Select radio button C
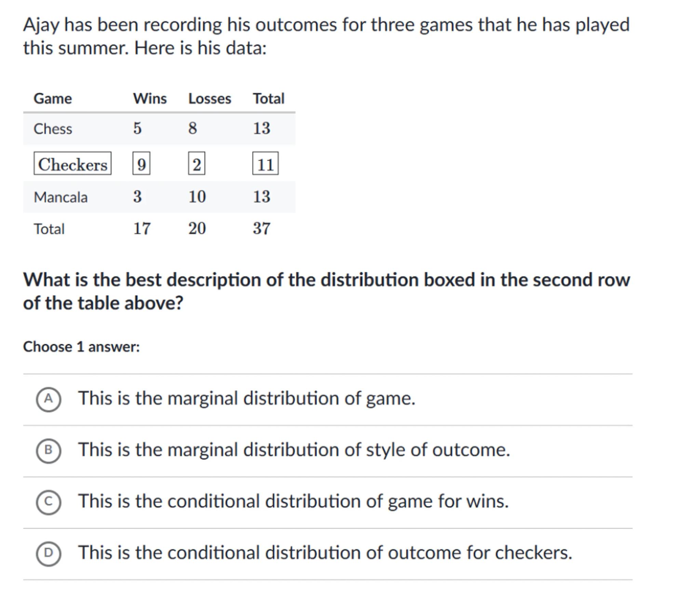Viewport: 700px width, 597px height. coord(49,502)
